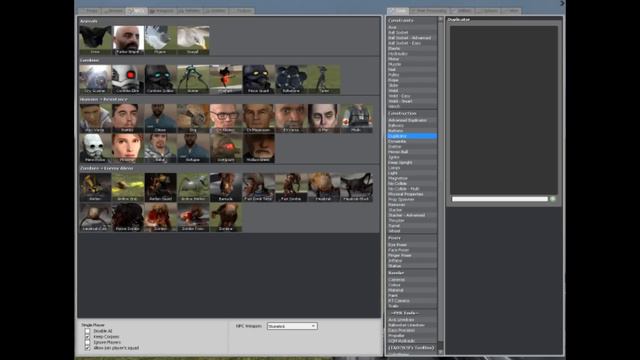Viewport: 640px width, 360px height.
Task: Enable the Disable AI checkbox
Action: click(87, 331)
